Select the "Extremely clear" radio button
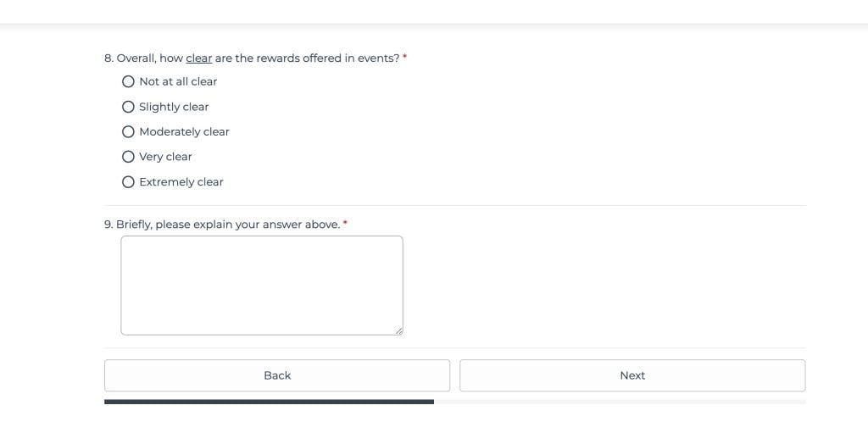Screen dimensions: 868x433 click(x=128, y=182)
